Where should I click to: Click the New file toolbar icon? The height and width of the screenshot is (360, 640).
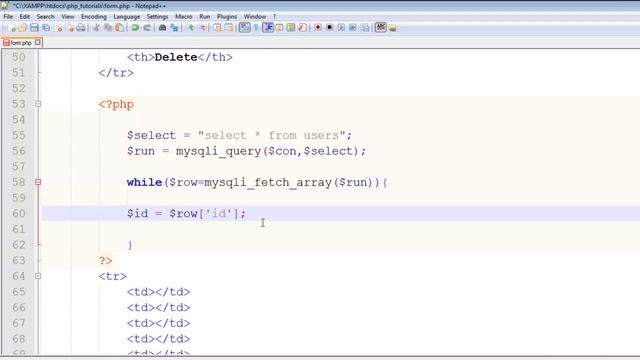(x=11, y=28)
